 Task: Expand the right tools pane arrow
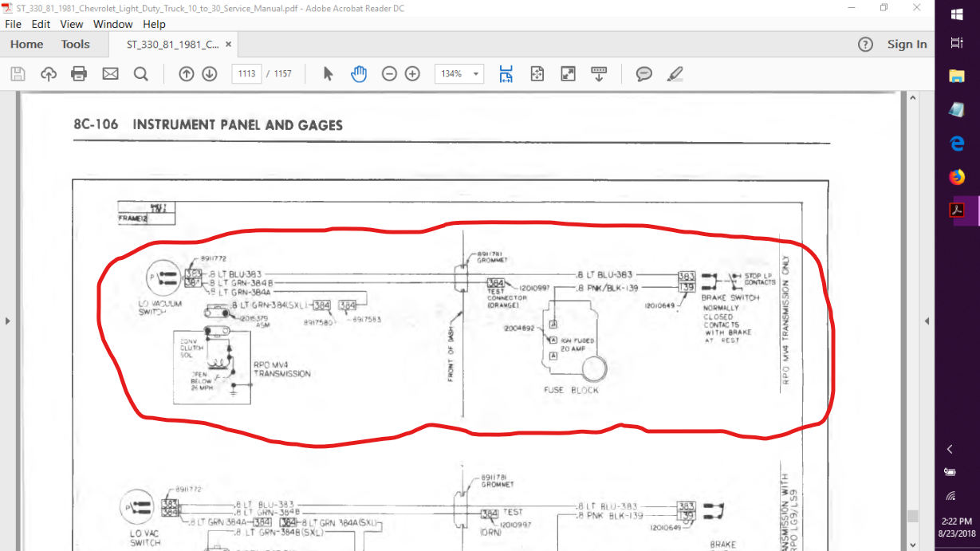(x=927, y=321)
